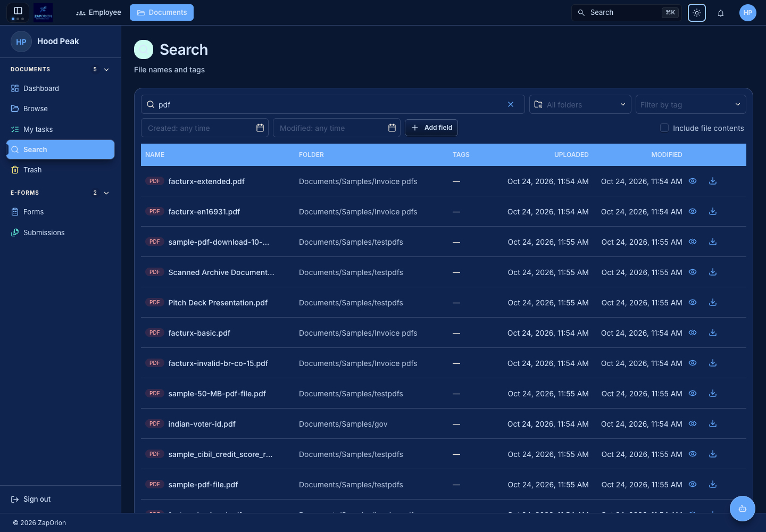Viewport: 766px width, 532px height.
Task: Open the HP user avatar menu
Action: [x=748, y=13]
